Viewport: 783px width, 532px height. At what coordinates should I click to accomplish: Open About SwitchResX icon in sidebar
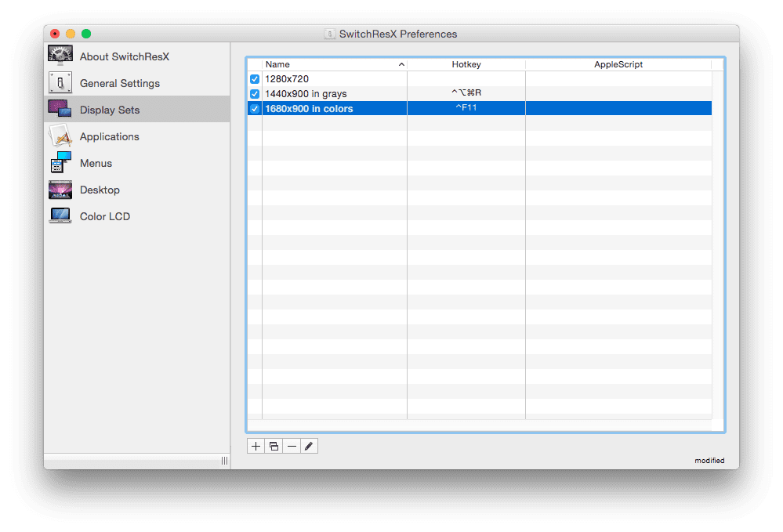click(60, 56)
